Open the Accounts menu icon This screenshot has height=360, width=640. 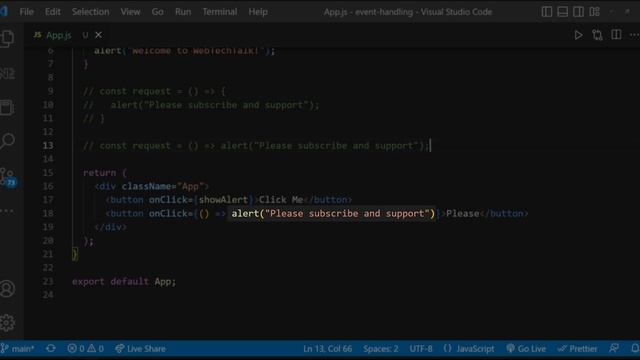pos(7,289)
